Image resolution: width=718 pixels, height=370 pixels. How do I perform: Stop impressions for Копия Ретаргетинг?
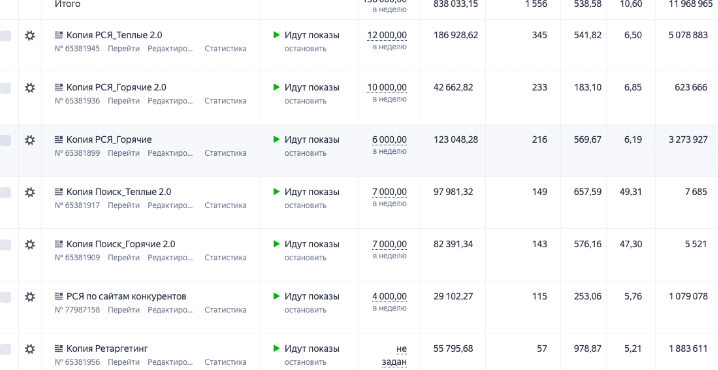(x=305, y=362)
